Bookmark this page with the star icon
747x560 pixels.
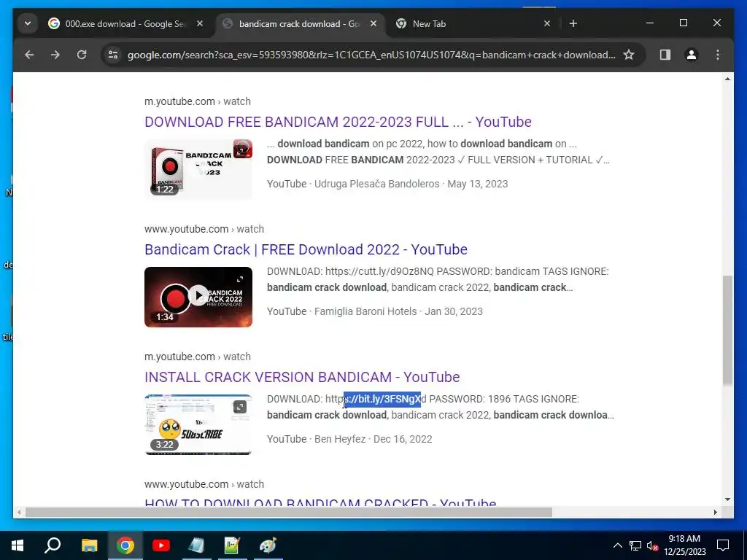(629, 55)
